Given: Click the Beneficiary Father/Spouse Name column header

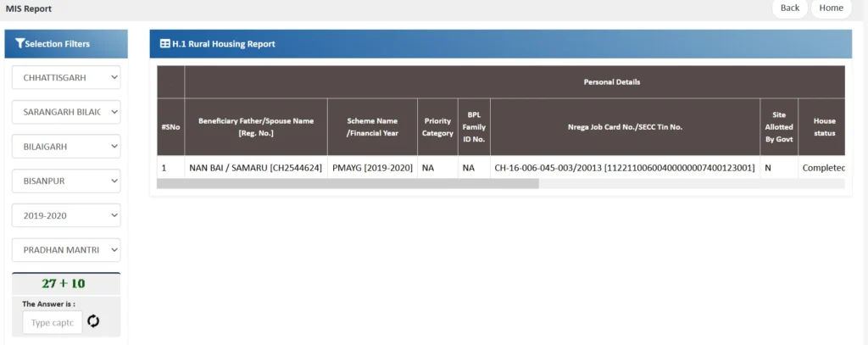Looking at the screenshot, I should [x=255, y=127].
